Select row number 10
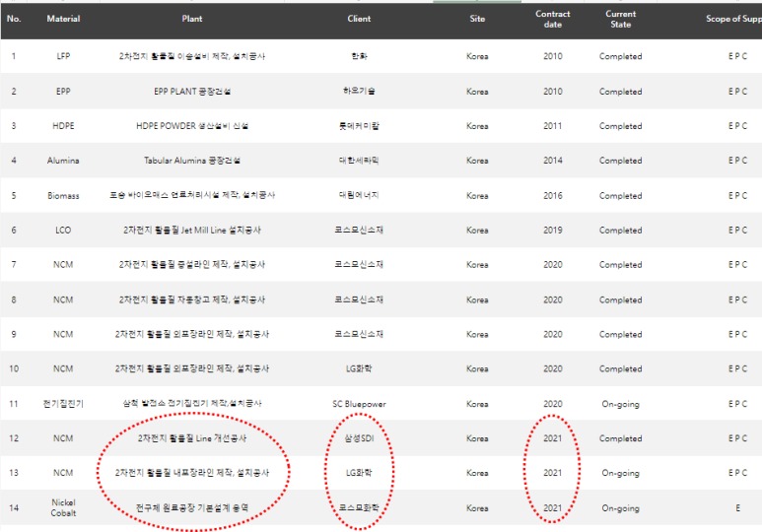This screenshot has height=532, width=762. [x=14, y=368]
